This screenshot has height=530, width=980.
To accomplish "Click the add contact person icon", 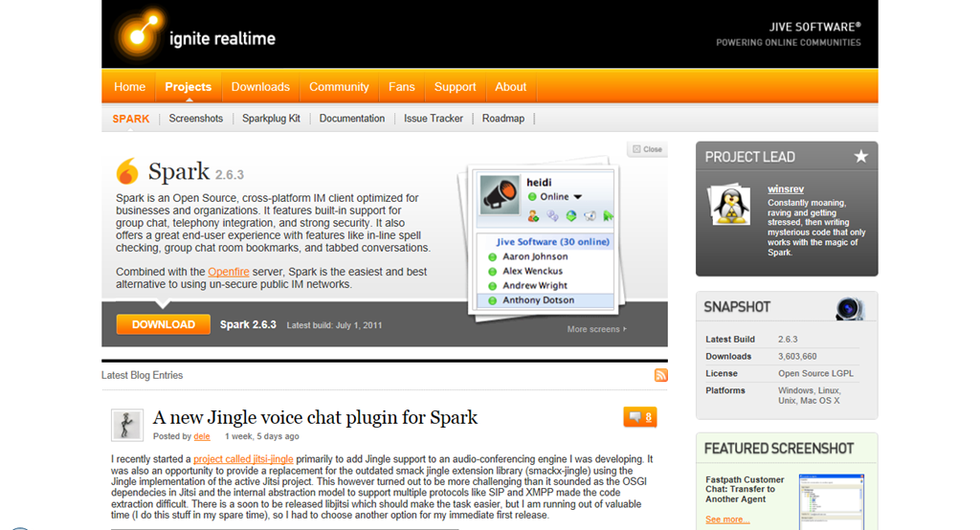I will (x=533, y=216).
